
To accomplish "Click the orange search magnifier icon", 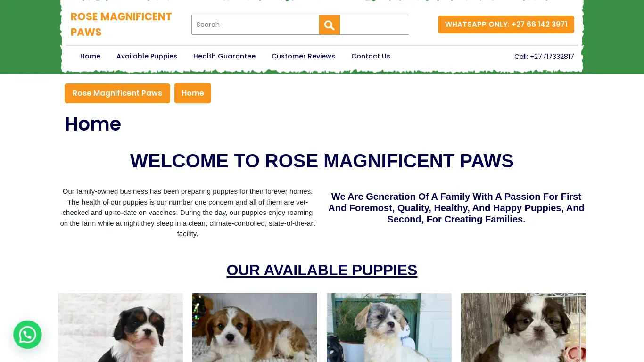I will [330, 25].
